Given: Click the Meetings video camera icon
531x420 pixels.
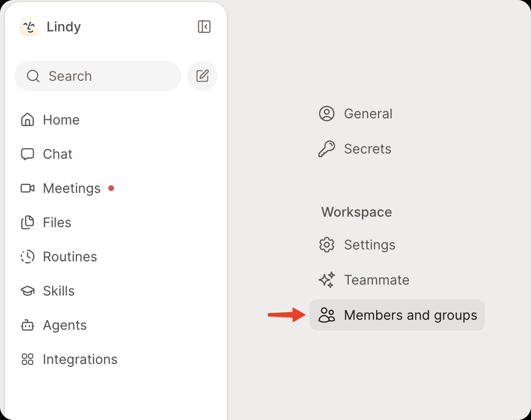Looking at the screenshot, I should coord(28,188).
